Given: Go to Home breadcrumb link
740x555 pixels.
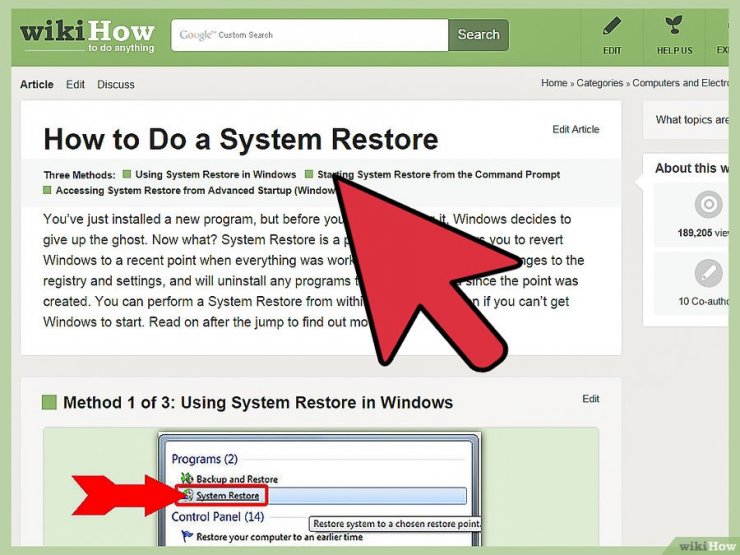Looking at the screenshot, I should coord(554,83).
